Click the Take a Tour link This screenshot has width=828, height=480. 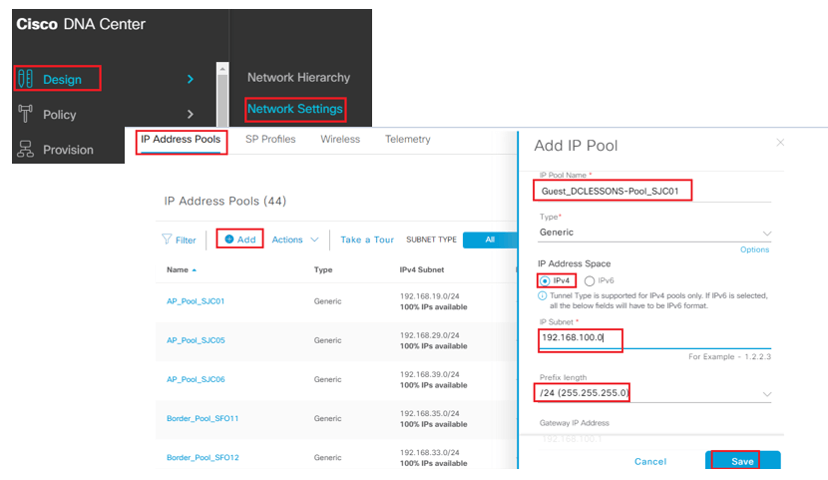click(x=367, y=240)
